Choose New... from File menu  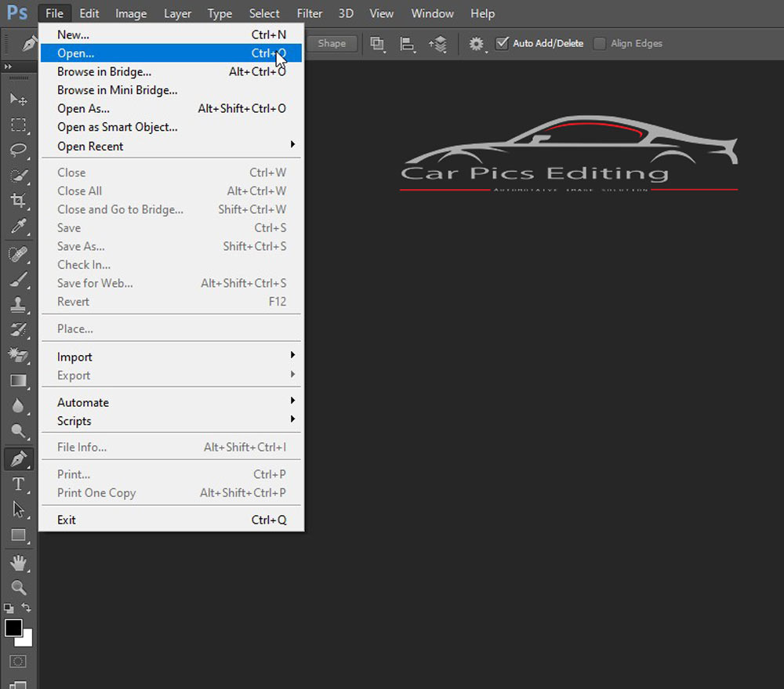click(x=170, y=34)
